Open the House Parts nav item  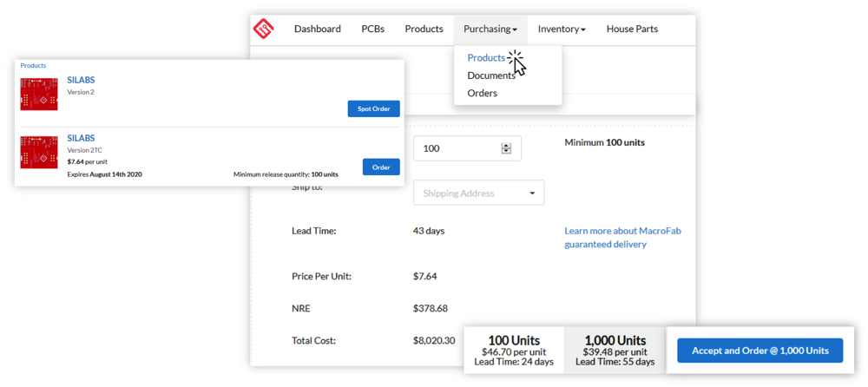pyautogui.click(x=632, y=29)
